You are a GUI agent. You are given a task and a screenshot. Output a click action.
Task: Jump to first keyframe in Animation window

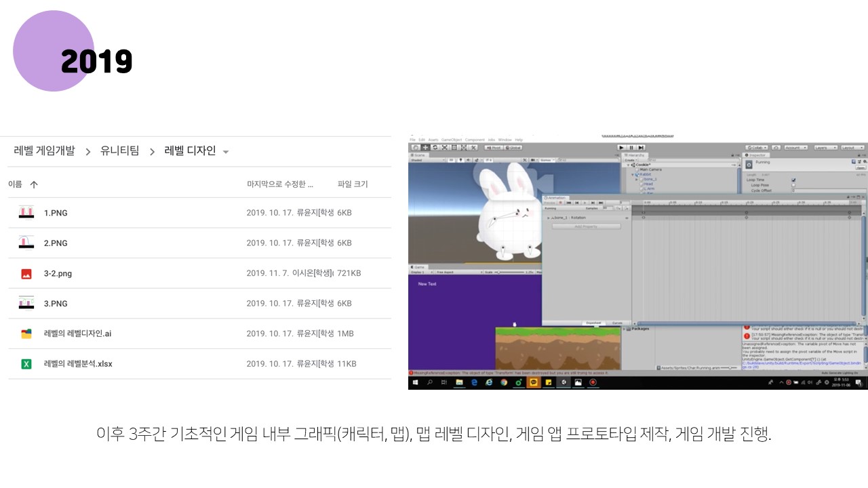569,203
